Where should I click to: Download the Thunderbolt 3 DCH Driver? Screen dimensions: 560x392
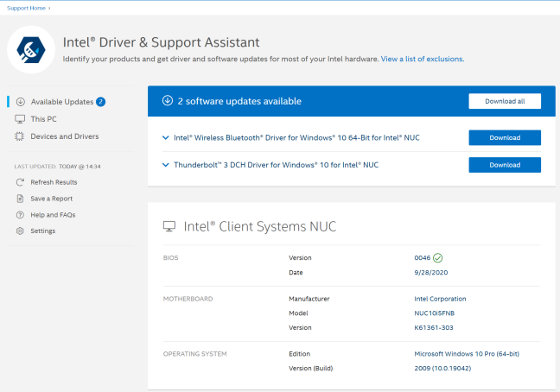(x=505, y=165)
